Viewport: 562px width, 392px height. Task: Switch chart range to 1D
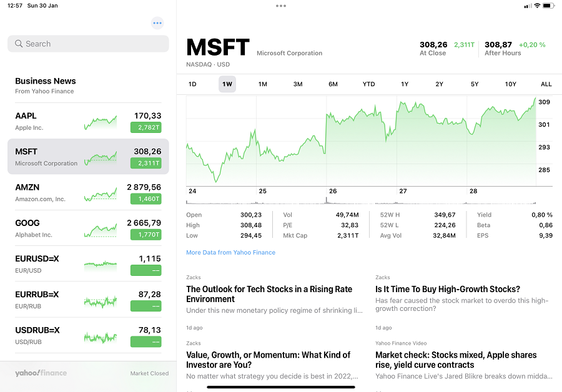[x=192, y=84]
